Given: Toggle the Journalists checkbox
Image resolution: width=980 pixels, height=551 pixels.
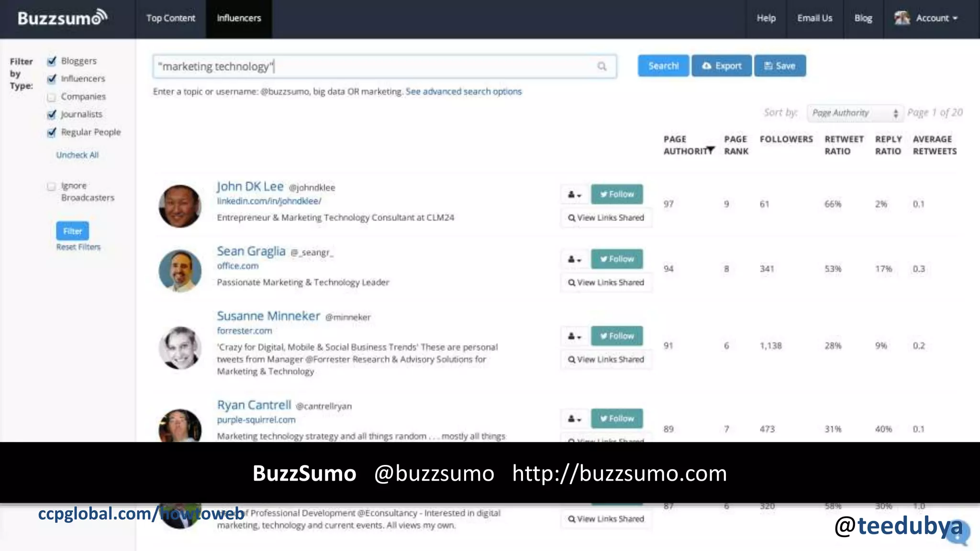Looking at the screenshot, I should pyautogui.click(x=52, y=114).
